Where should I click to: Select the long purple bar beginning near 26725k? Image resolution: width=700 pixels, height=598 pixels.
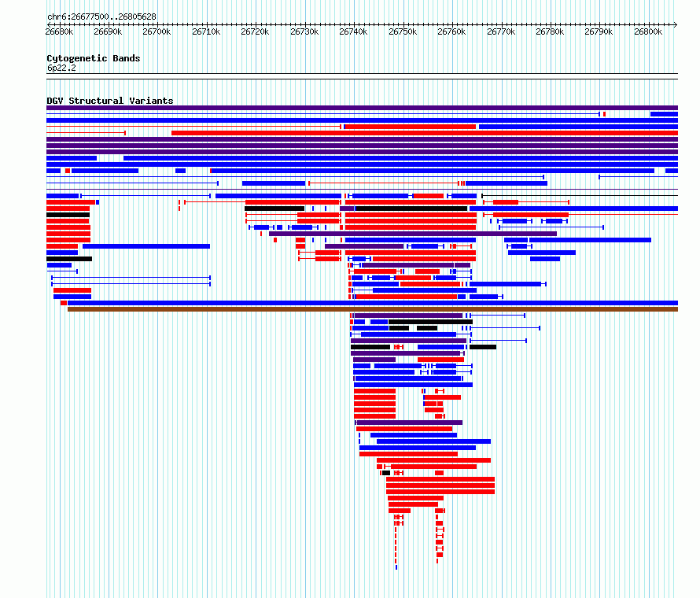pos(413,234)
